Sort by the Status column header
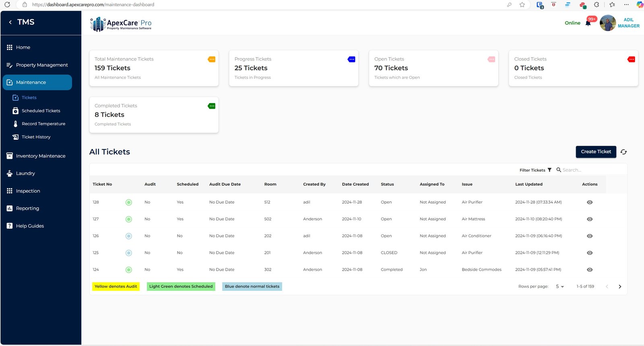 387,184
